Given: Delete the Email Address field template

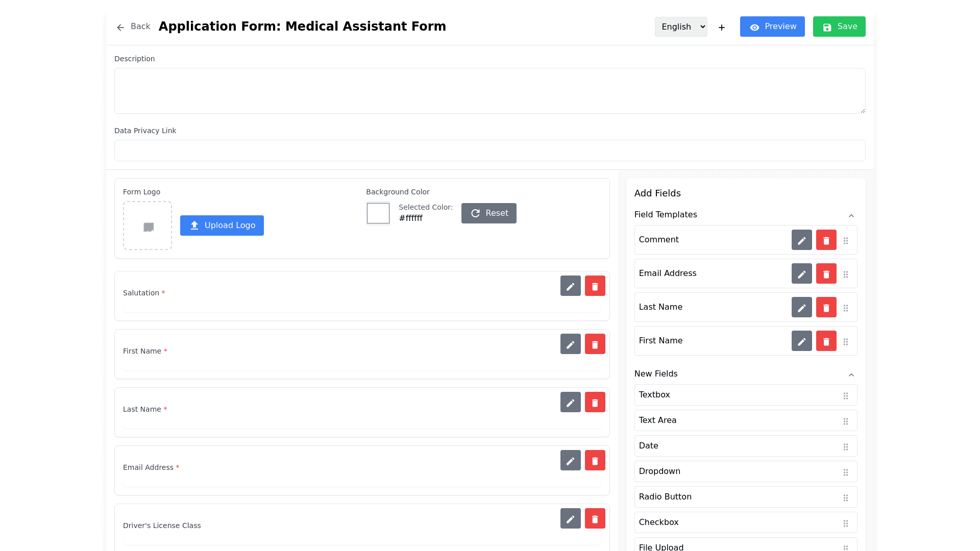Looking at the screenshot, I should pyautogui.click(x=826, y=274).
